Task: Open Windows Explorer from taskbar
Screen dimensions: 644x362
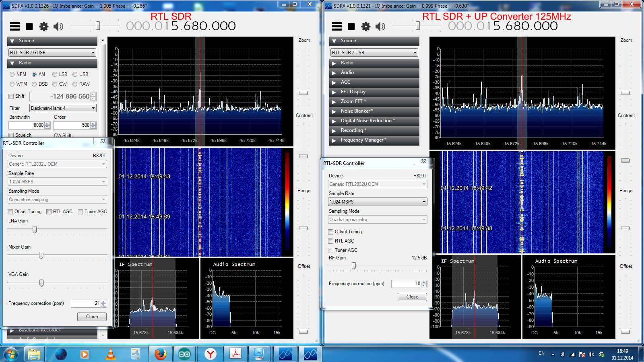Action: (x=34, y=354)
